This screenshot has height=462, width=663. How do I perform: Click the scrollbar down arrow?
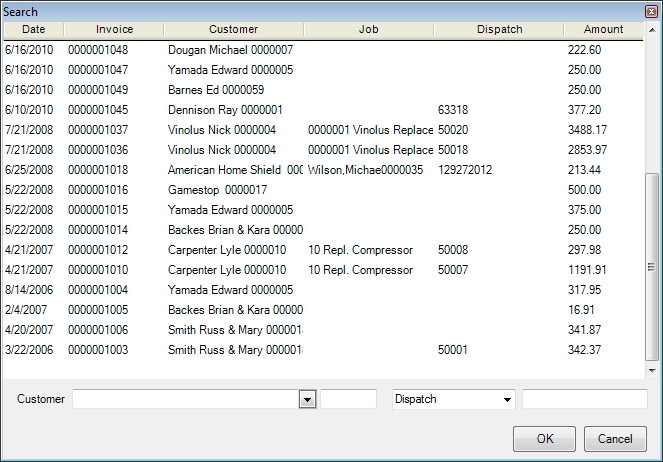click(x=652, y=371)
